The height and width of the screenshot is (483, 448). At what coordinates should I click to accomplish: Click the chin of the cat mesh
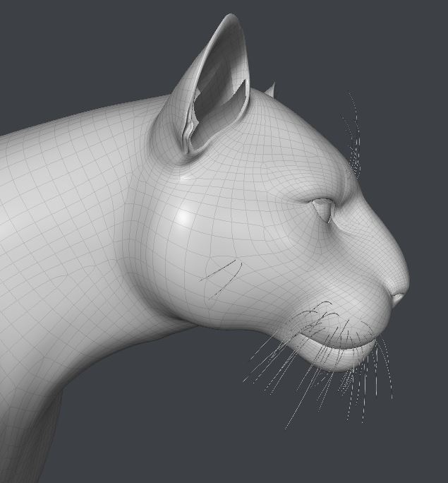coord(339,362)
